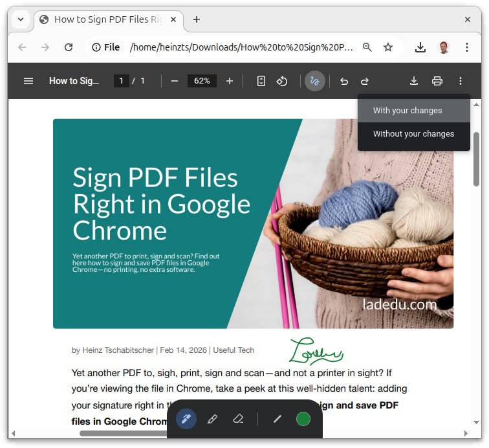
Task: Open the pen thickness size option
Action: [277, 419]
